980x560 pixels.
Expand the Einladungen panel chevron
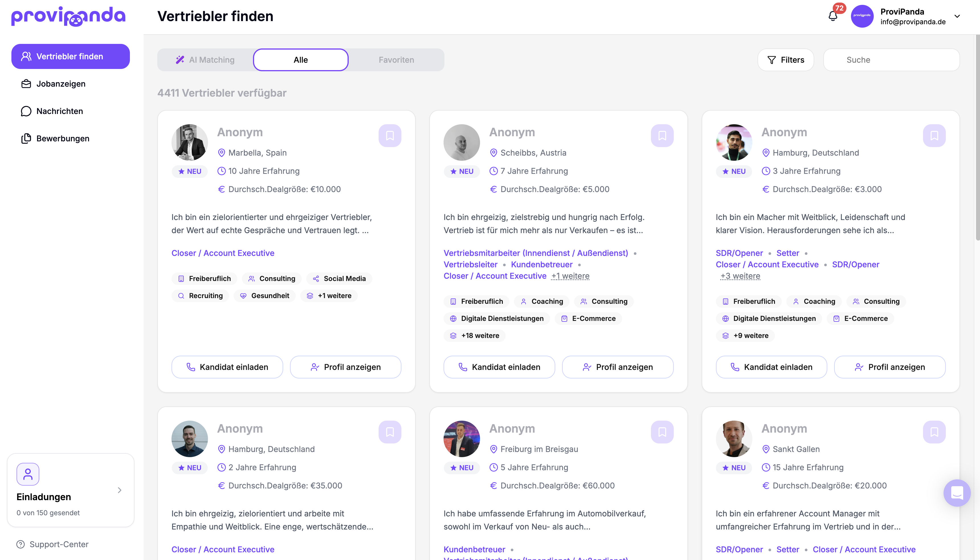point(120,490)
